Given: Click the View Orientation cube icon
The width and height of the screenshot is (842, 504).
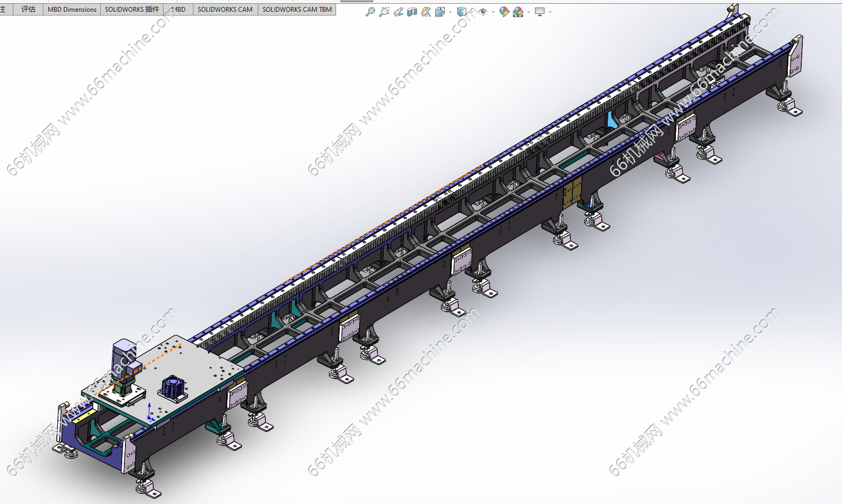Looking at the screenshot, I should pyautogui.click(x=439, y=12).
